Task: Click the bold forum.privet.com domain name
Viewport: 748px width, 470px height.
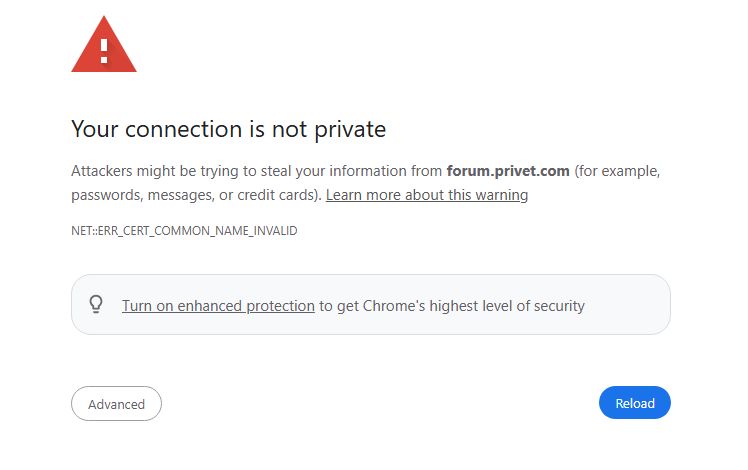Action: click(508, 171)
